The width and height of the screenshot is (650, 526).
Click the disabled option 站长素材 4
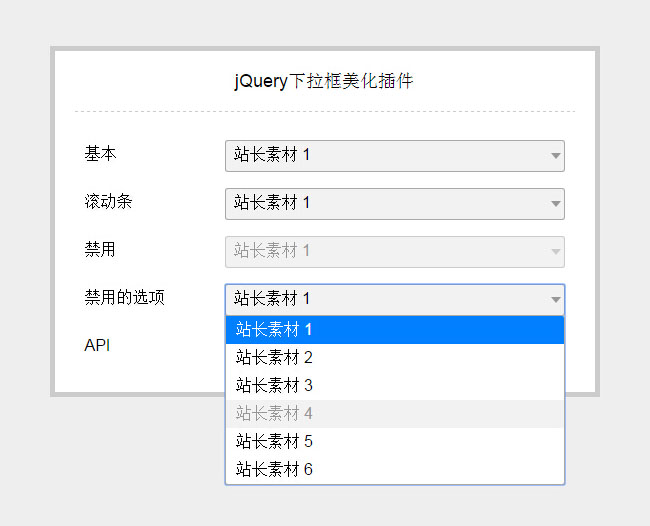[x=394, y=414]
